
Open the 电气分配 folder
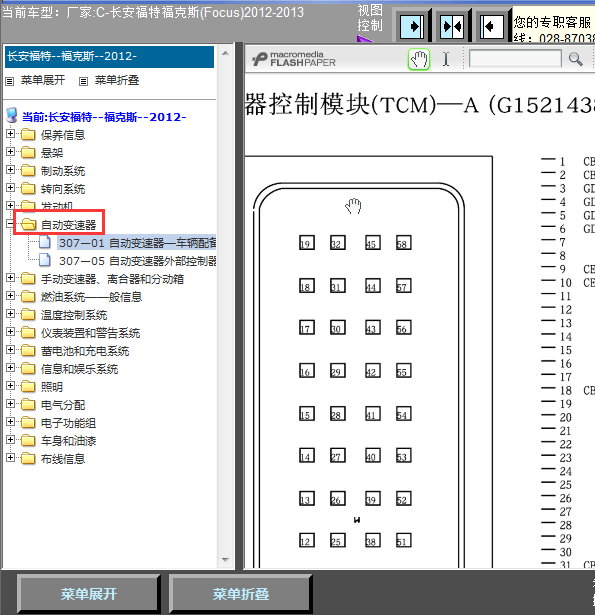point(63,406)
